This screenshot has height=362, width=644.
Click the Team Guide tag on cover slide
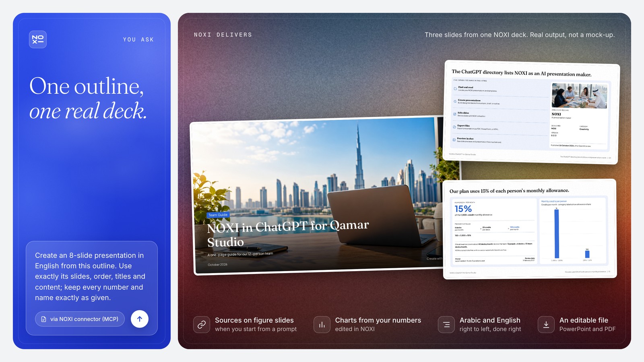tap(218, 215)
